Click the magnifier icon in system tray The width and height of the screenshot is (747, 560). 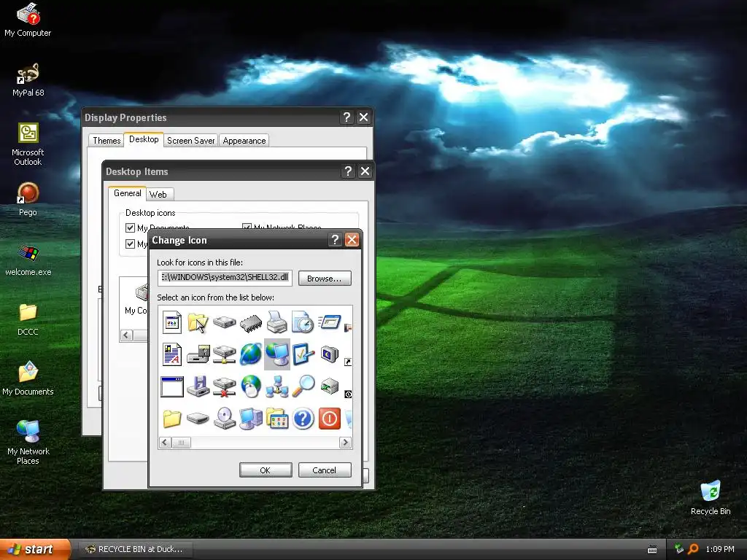pyautogui.click(x=693, y=549)
